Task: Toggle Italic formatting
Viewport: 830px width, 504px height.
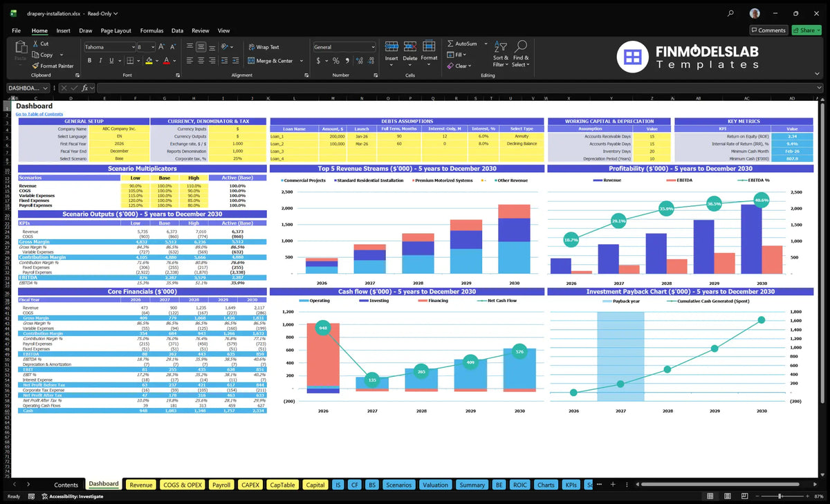Action: pos(101,61)
